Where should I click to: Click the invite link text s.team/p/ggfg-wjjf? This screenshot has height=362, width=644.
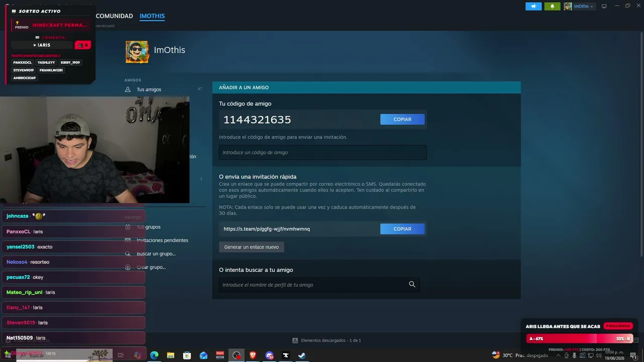(267, 229)
